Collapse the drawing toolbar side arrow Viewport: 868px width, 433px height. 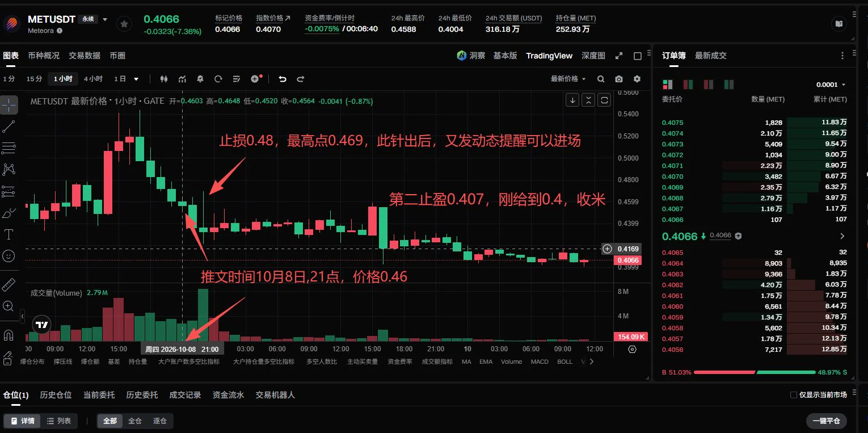click(x=22, y=316)
